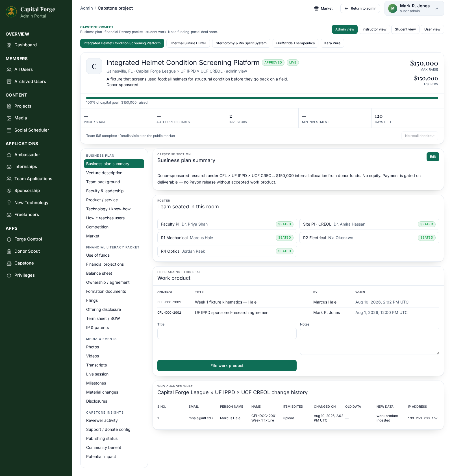Click the LIVE status badge
Screen dimensions: 452x476
[x=293, y=63]
